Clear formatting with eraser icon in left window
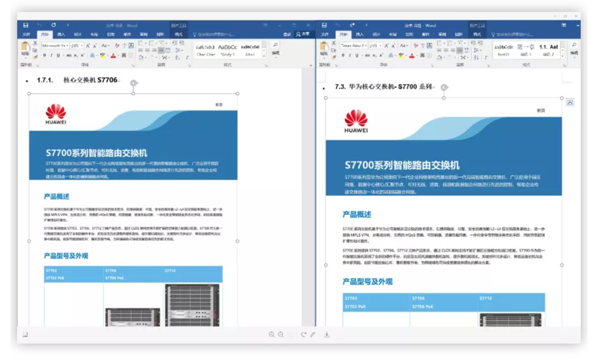Viewport: 608px width, 364px height. pyautogui.click(x=117, y=46)
